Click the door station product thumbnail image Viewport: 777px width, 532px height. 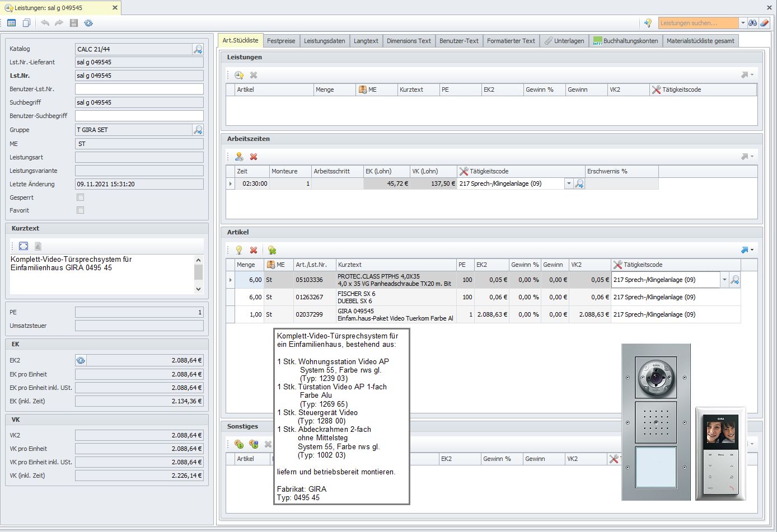click(x=656, y=422)
